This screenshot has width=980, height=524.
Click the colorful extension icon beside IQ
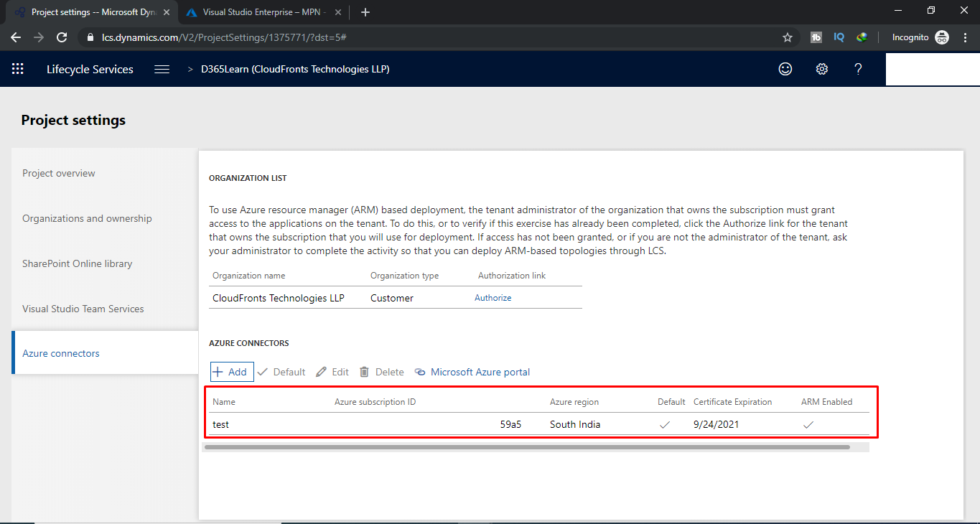(x=862, y=37)
